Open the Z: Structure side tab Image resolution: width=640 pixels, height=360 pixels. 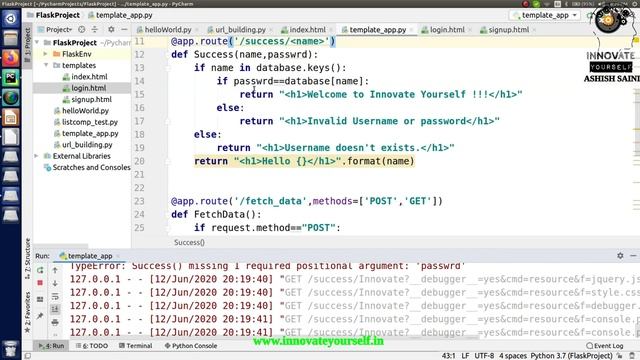point(27,258)
